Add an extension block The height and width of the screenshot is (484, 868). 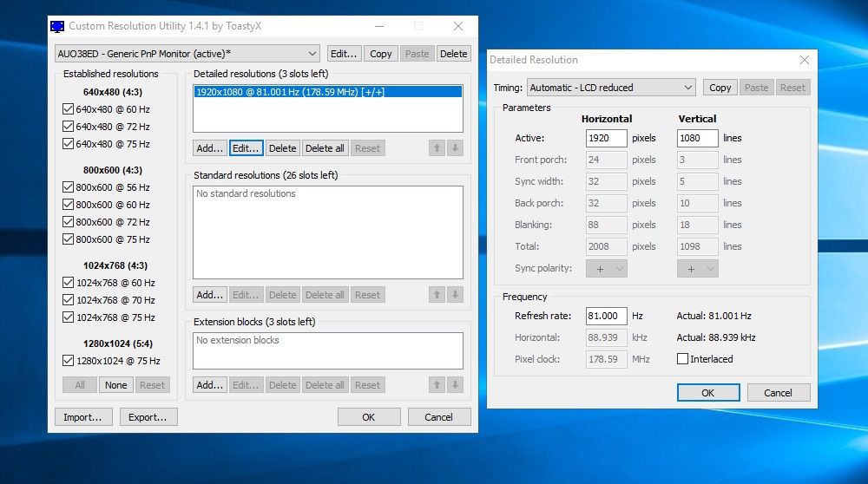click(x=210, y=385)
